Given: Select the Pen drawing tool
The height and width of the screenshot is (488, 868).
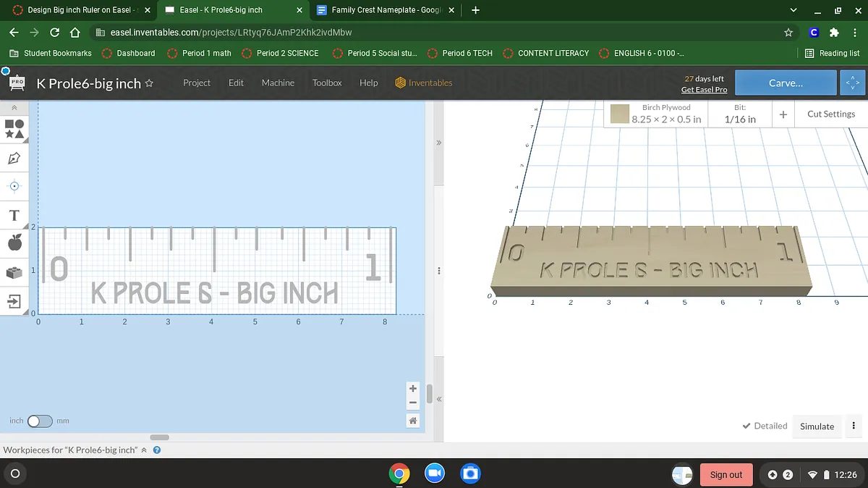Looking at the screenshot, I should (14, 158).
